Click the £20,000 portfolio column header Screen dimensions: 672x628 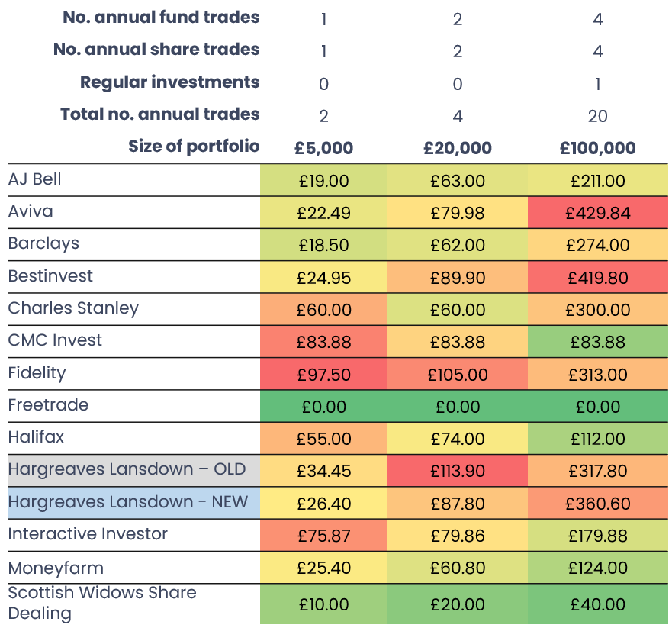pyautogui.click(x=457, y=148)
